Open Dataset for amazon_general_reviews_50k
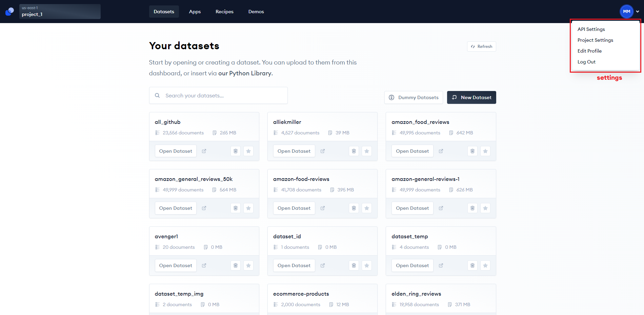644x315 pixels. pos(176,208)
